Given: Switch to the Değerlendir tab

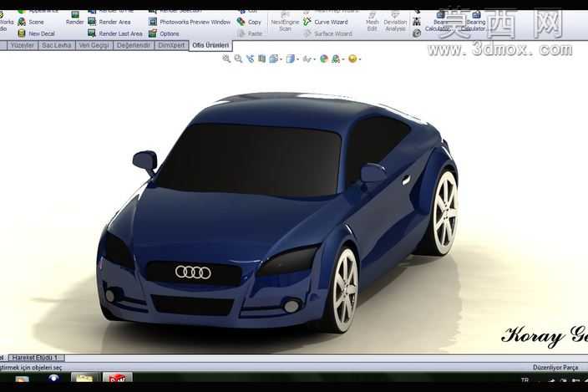Looking at the screenshot, I should 134,45.
